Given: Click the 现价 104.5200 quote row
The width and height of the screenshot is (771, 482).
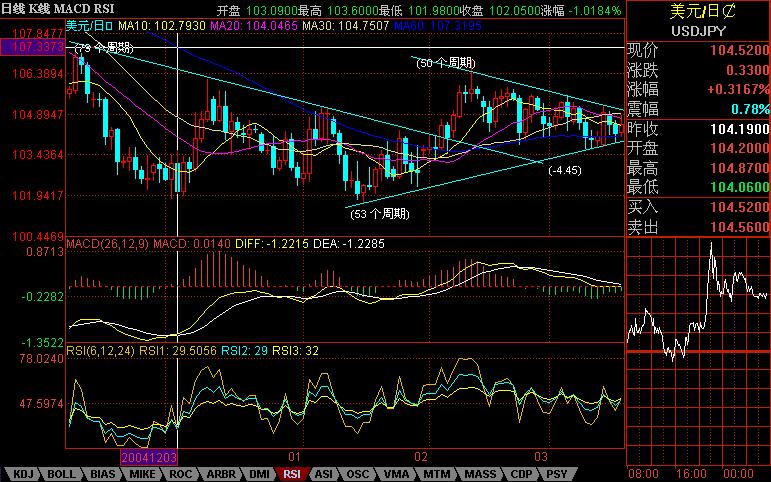Looking at the screenshot, I should click(698, 50).
